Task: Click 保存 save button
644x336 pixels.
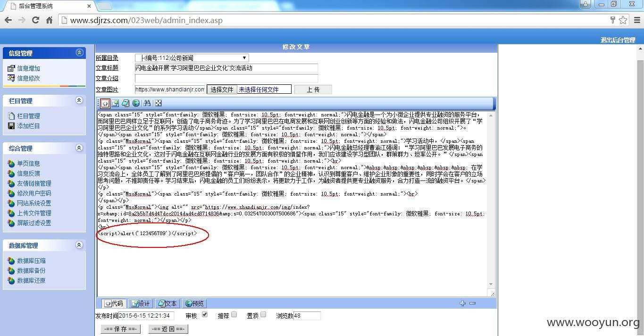Action: [x=121, y=329]
